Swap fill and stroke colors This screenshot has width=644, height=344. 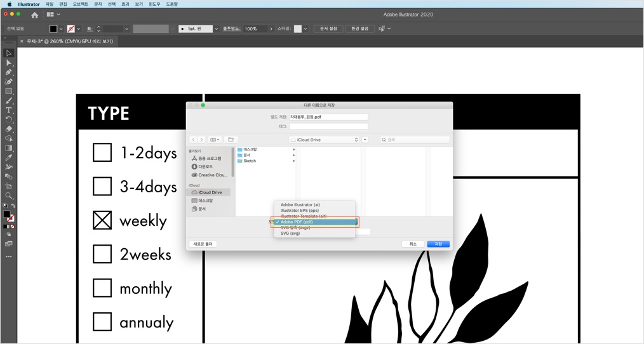point(13,206)
